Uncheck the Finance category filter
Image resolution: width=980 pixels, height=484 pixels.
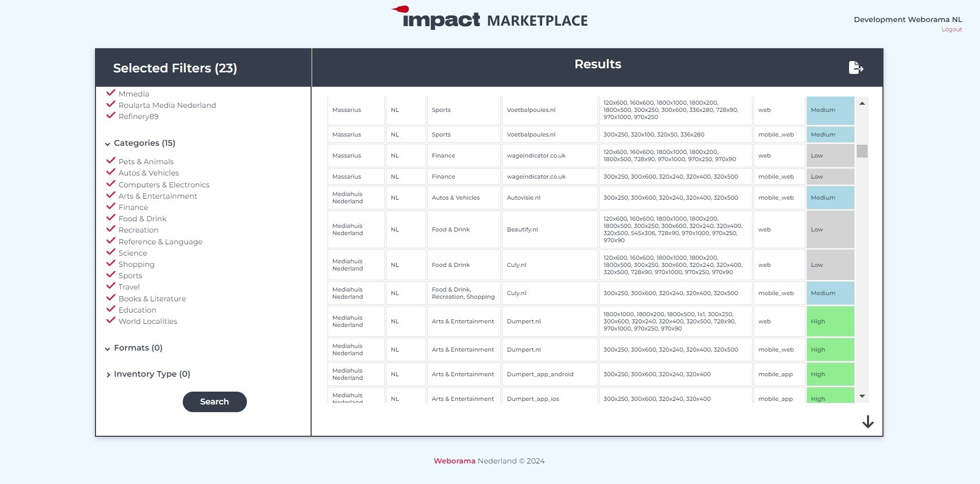point(110,207)
